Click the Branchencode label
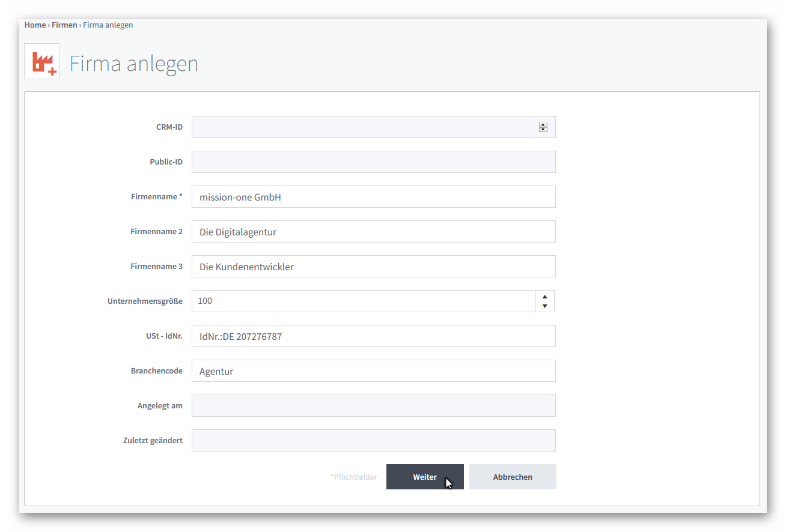The height and width of the screenshot is (532, 786). [x=157, y=370]
